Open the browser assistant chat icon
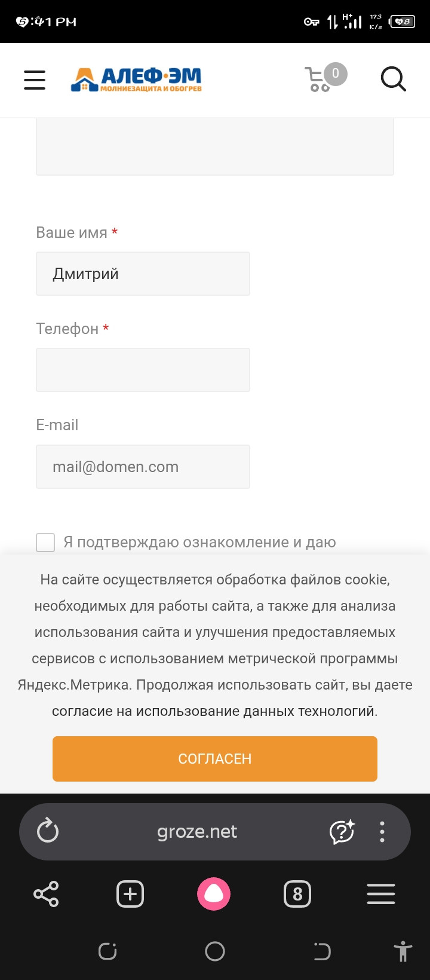This screenshot has height=980, width=430. point(342,831)
